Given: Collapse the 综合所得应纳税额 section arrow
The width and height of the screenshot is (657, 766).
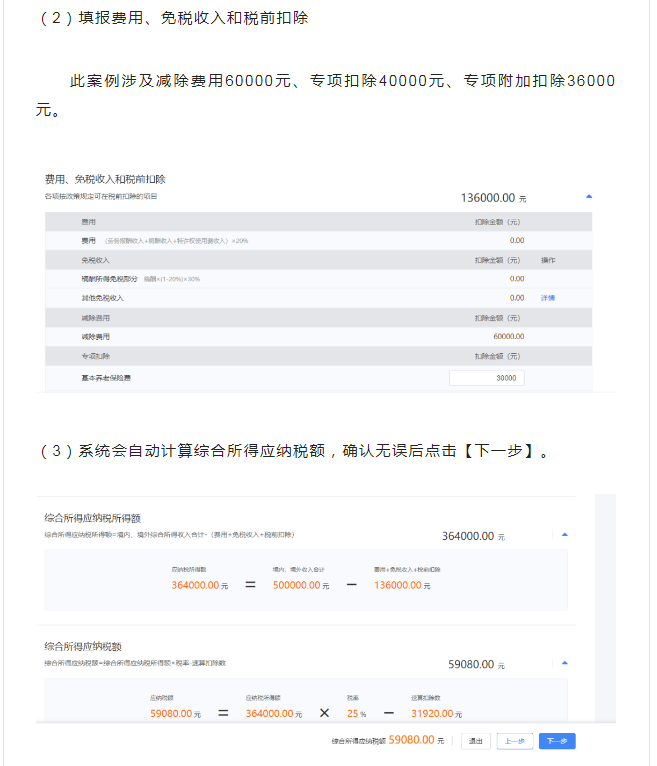Looking at the screenshot, I should [564, 662].
